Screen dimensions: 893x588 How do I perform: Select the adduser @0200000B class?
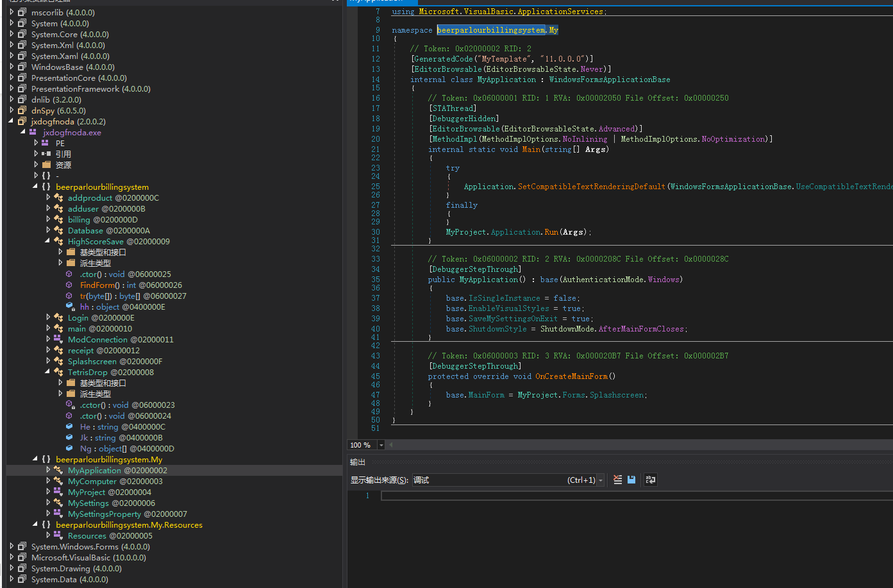(106, 208)
